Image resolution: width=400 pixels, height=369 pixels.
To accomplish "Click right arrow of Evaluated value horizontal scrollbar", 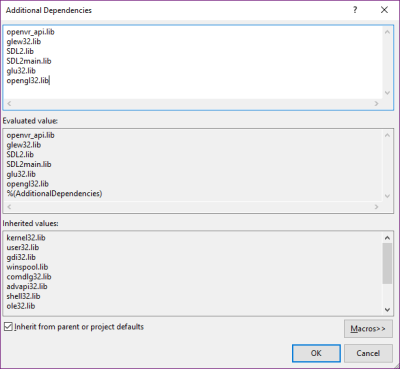I will 376,207.
